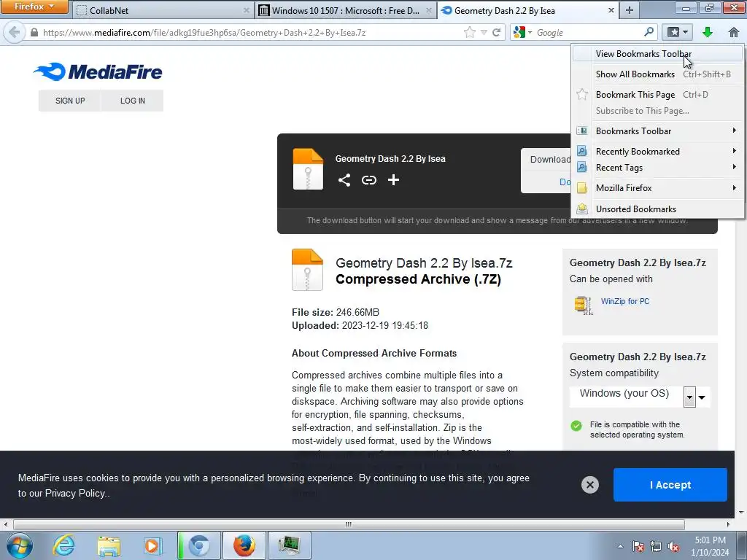Open Windows Media Player from the taskbar
Screen dimensions: 747x560
pyautogui.click(x=153, y=545)
